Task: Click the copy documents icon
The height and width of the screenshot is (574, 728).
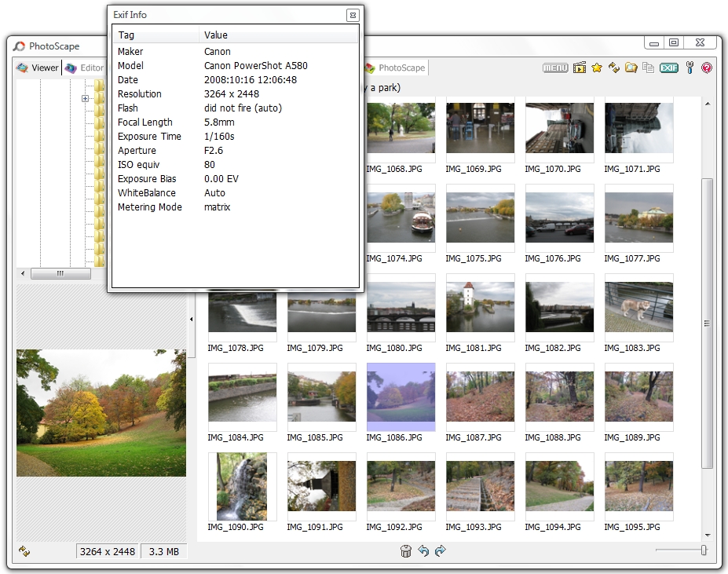Action: pos(648,68)
